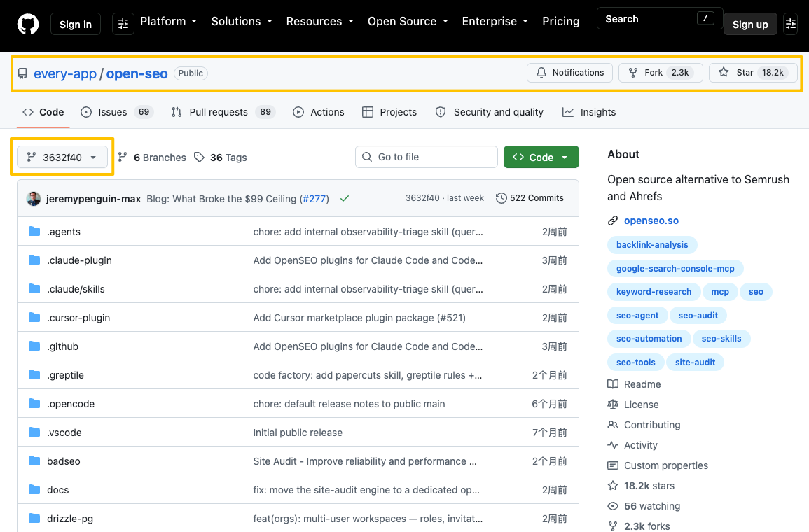Expand the Open Source menu
This screenshot has height=532, width=809.
408,21
